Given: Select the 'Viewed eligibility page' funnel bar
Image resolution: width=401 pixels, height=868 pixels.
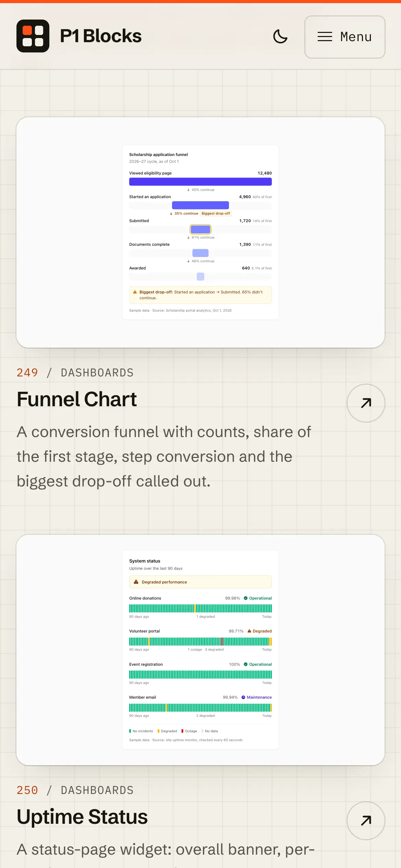Looking at the screenshot, I should coord(200,182).
